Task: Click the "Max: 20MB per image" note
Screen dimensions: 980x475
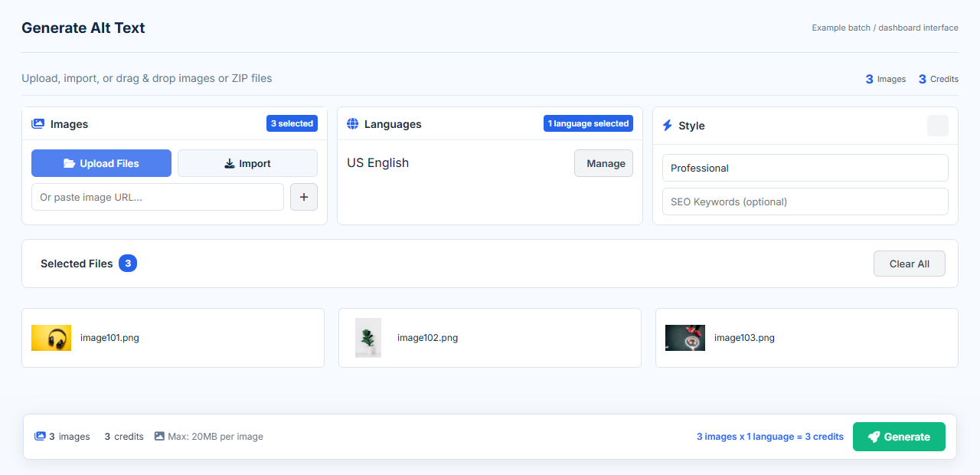Action: click(x=216, y=437)
